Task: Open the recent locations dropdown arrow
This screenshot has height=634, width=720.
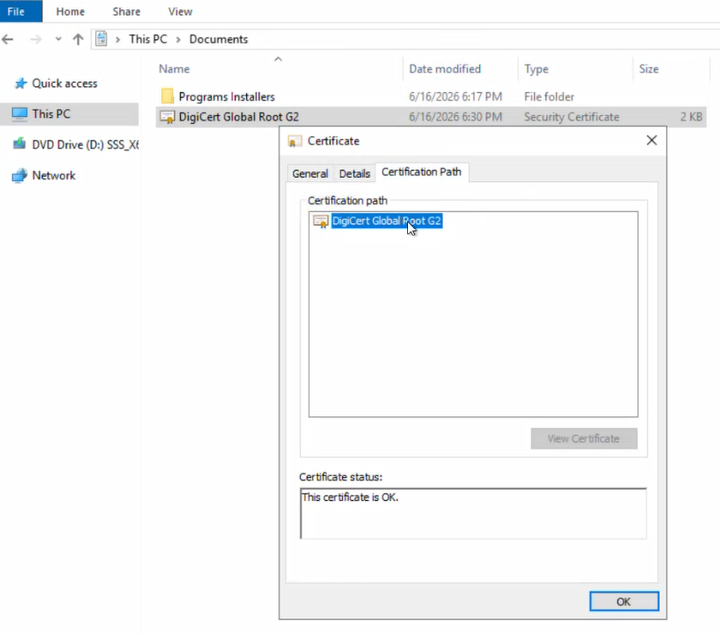Action: (x=58, y=39)
